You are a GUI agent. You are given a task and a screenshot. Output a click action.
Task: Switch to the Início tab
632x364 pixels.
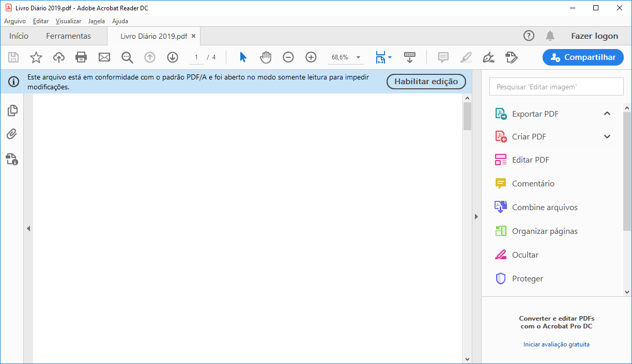tap(19, 36)
